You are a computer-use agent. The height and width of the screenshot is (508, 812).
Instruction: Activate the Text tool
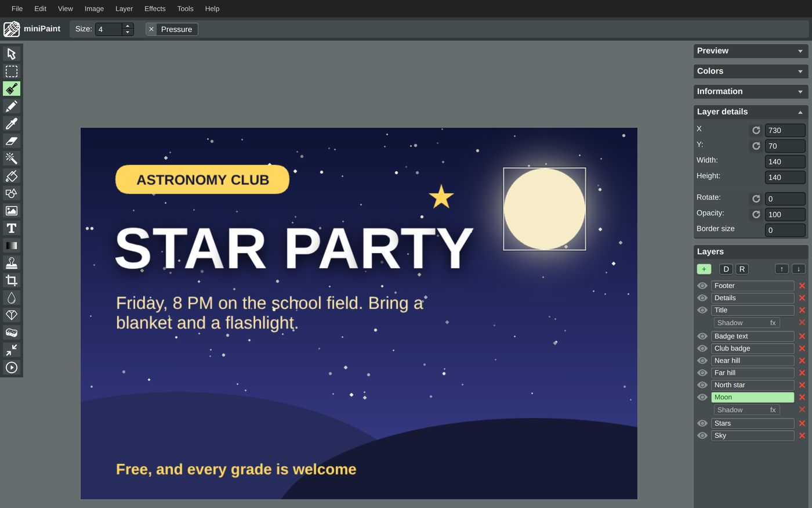pos(12,228)
